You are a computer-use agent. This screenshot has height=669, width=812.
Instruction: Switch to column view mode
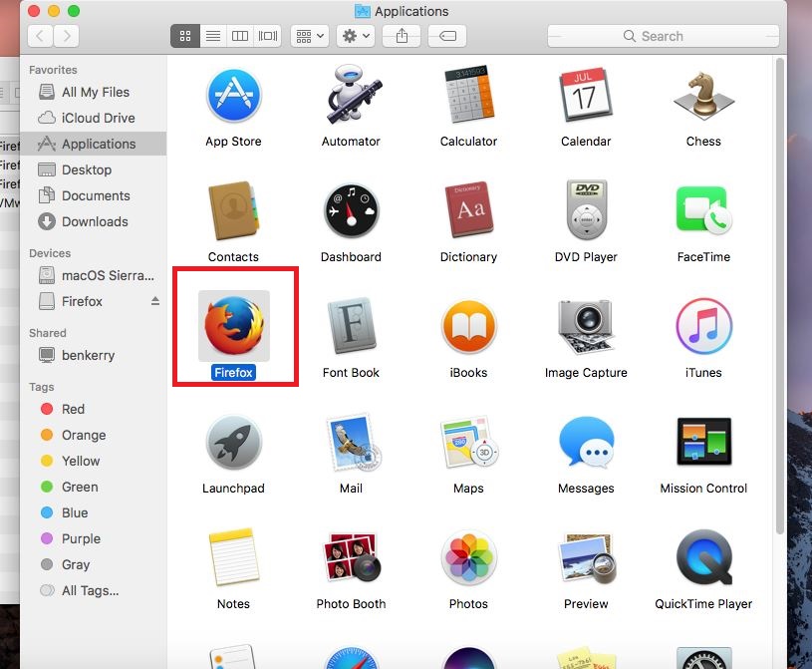click(240, 36)
